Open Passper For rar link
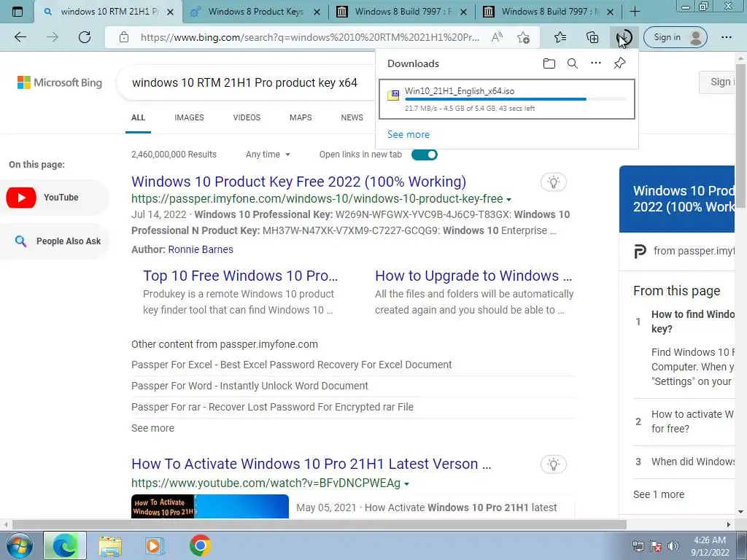 coord(272,407)
